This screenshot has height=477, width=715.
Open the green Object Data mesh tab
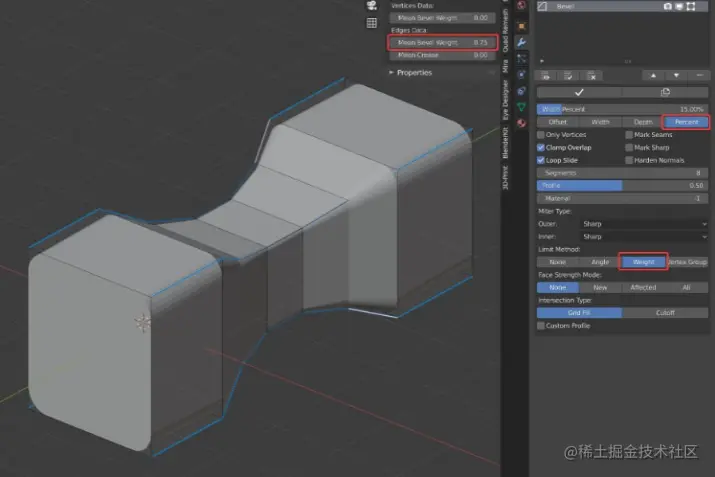click(522, 107)
